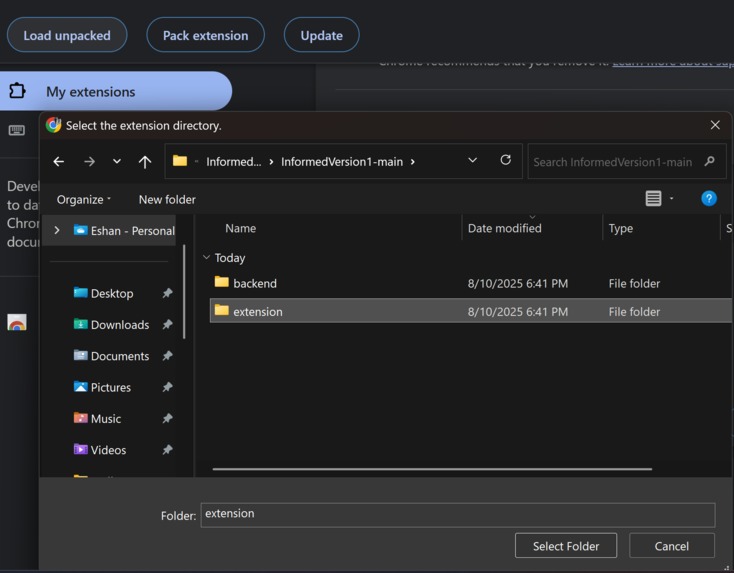This screenshot has width=734, height=573.
Task: Click the pin icon next to Pictures
Action: tap(167, 387)
